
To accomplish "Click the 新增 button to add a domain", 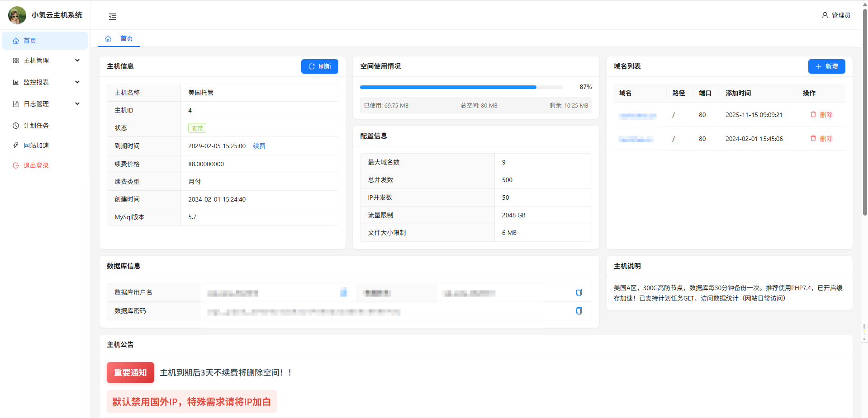I will tap(826, 66).
